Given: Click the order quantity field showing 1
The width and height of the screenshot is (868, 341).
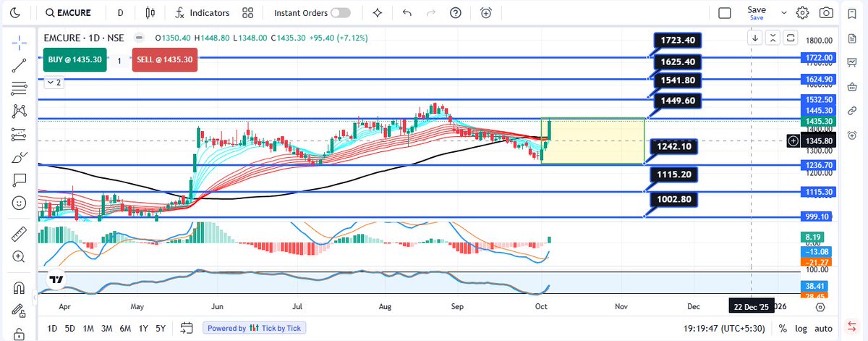Looking at the screenshot, I should (119, 61).
